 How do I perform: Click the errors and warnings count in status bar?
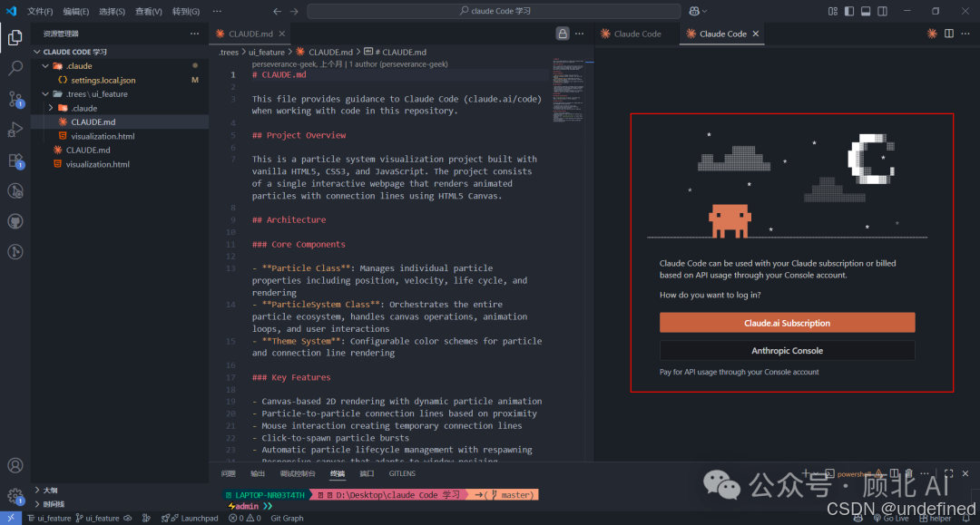[244, 518]
